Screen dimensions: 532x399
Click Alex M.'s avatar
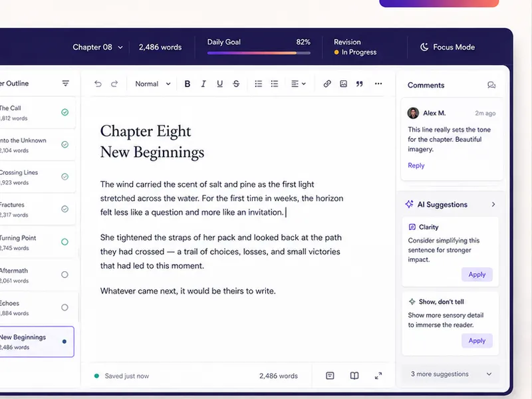pyautogui.click(x=413, y=113)
